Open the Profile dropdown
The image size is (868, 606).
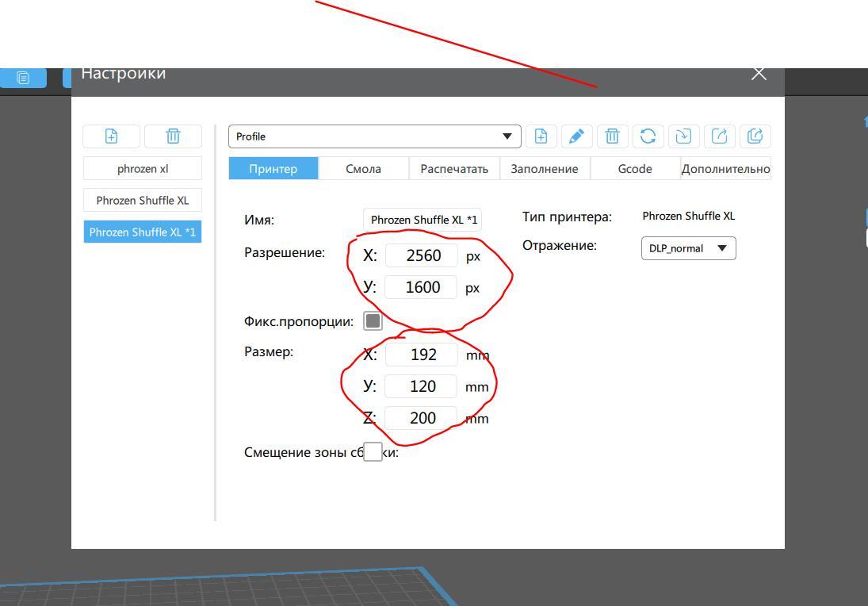[x=375, y=136]
